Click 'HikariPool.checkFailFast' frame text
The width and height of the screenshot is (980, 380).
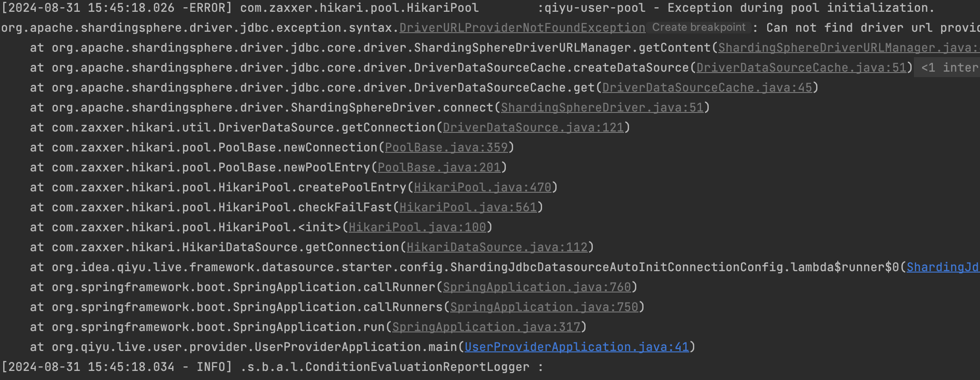coord(305,207)
